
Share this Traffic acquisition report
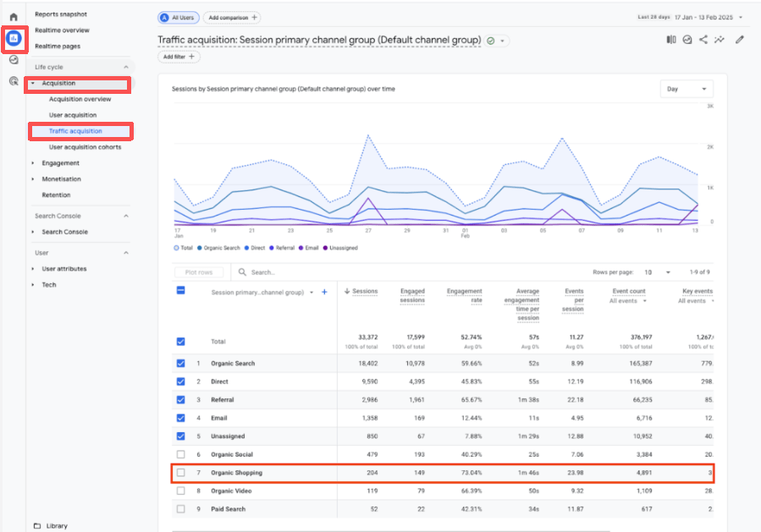coord(702,39)
